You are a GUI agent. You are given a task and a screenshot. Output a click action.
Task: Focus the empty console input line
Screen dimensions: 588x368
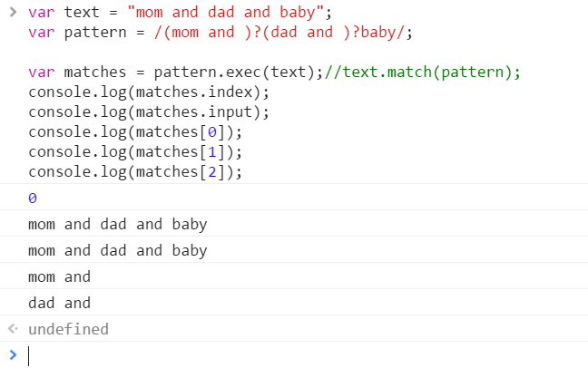pos(272,354)
